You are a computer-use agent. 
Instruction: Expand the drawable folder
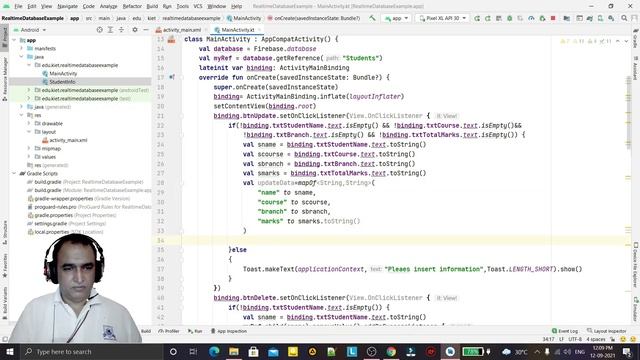coord(29,123)
